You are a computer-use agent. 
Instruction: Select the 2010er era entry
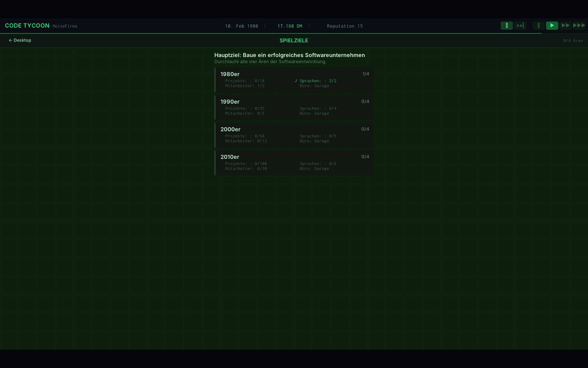point(294,163)
